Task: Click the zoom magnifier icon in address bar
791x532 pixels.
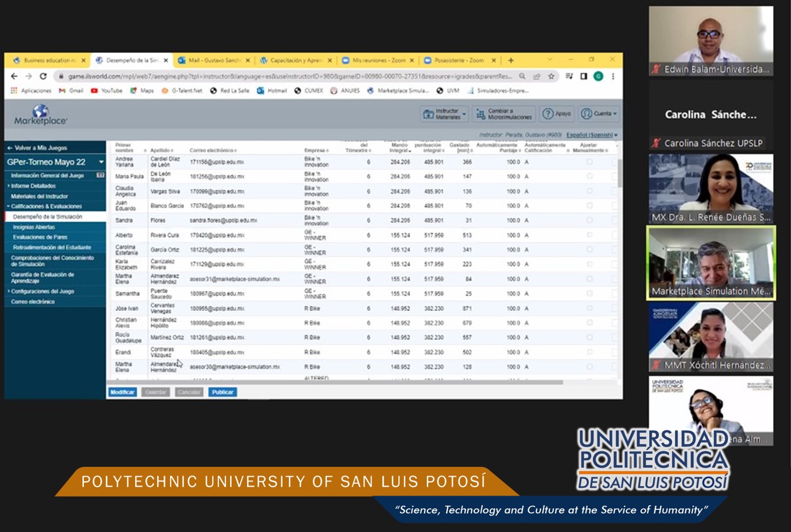Action: [x=522, y=76]
